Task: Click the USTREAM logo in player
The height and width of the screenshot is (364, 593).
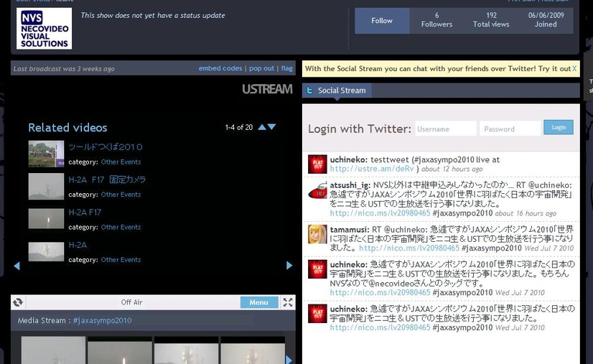Action: (x=267, y=89)
